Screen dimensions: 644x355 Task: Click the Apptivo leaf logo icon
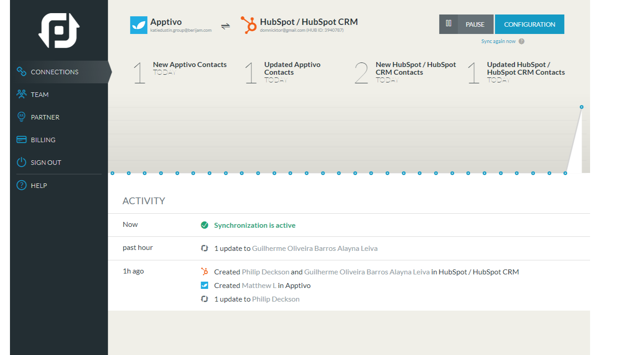tap(139, 25)
